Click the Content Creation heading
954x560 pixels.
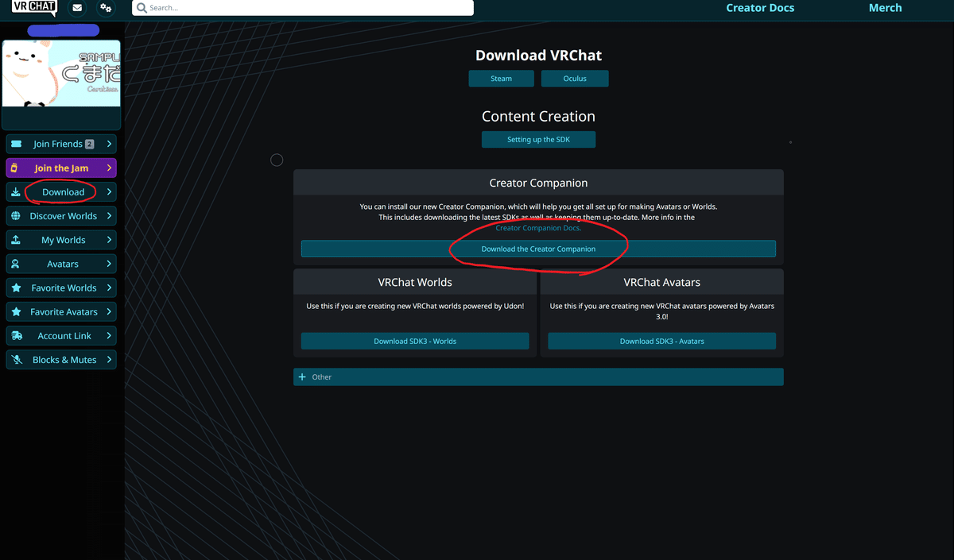pos(538,116)
